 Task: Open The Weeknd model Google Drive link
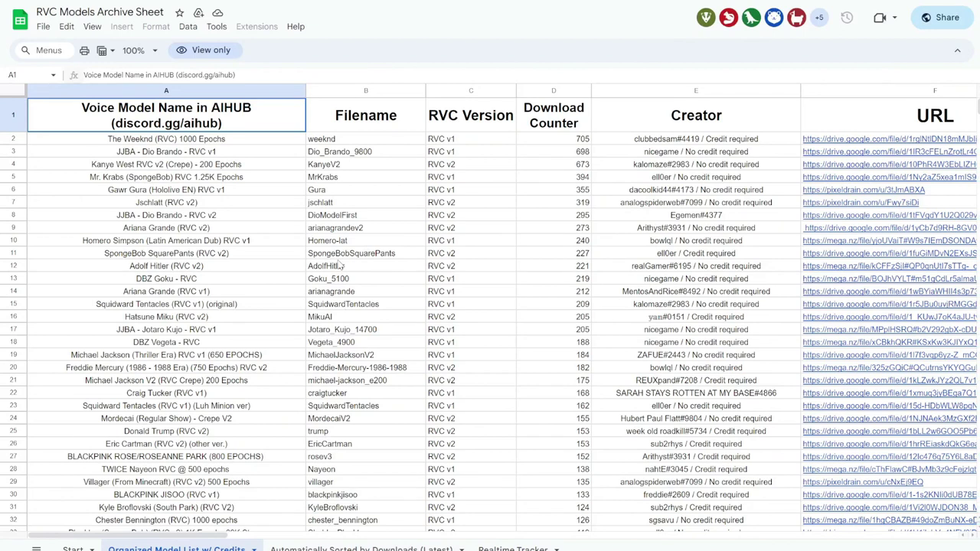pos(889,139)
